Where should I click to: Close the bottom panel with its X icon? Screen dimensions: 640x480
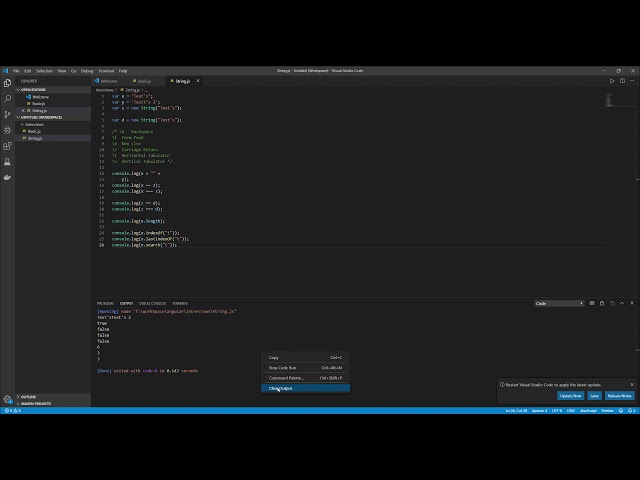click(632, 303)
